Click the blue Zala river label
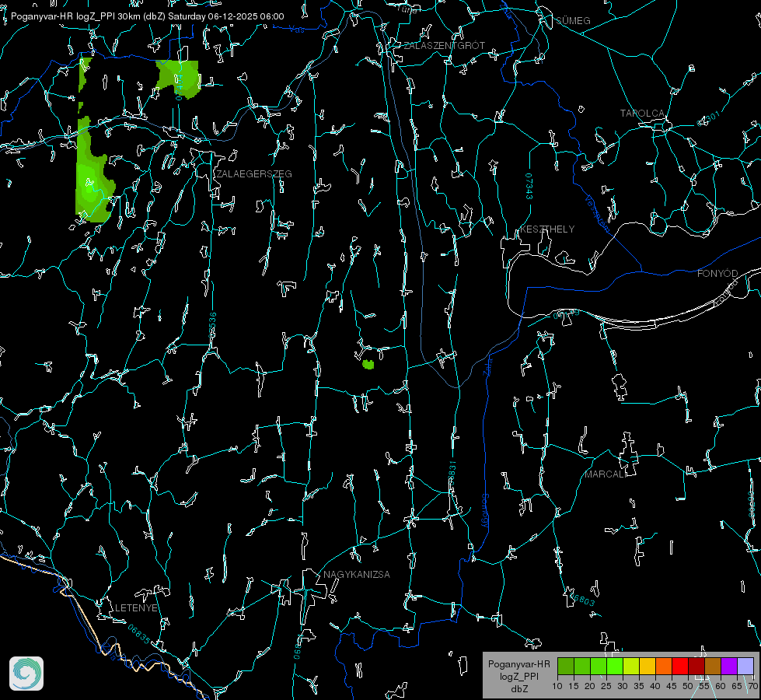This screenshot has width=761, height=700. (487, 366)
